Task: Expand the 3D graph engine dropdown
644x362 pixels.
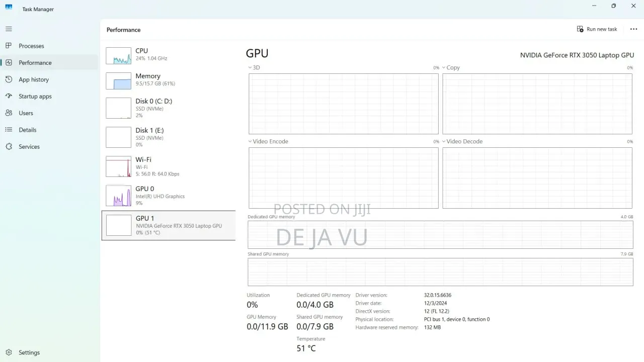Action: point(250,67)
